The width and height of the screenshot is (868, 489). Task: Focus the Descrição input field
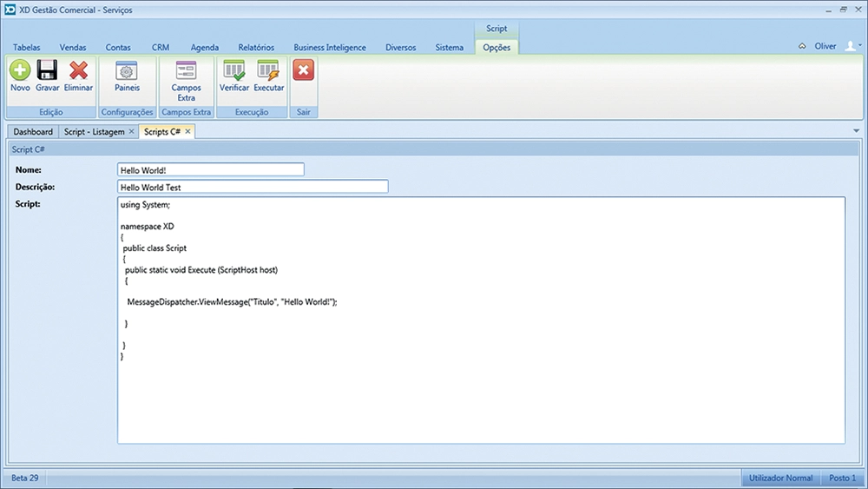point(253,187)
